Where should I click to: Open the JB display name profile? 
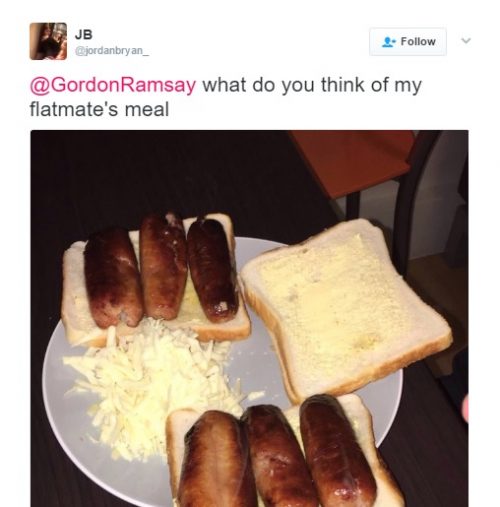[84, 34]
